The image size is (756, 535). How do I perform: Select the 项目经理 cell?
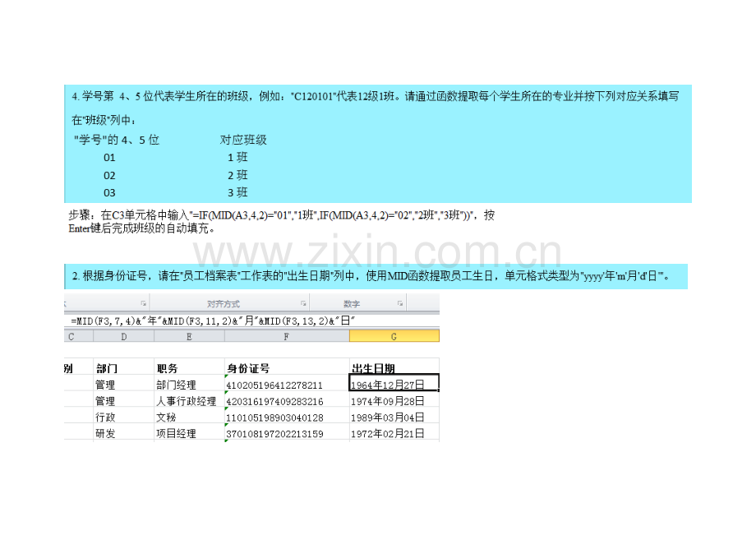coord(190,433)
